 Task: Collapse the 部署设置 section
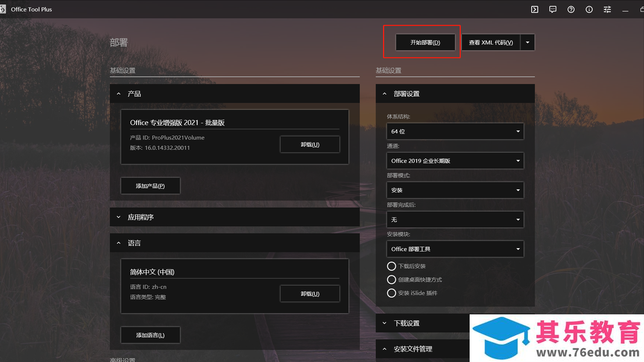click(455, 94)
